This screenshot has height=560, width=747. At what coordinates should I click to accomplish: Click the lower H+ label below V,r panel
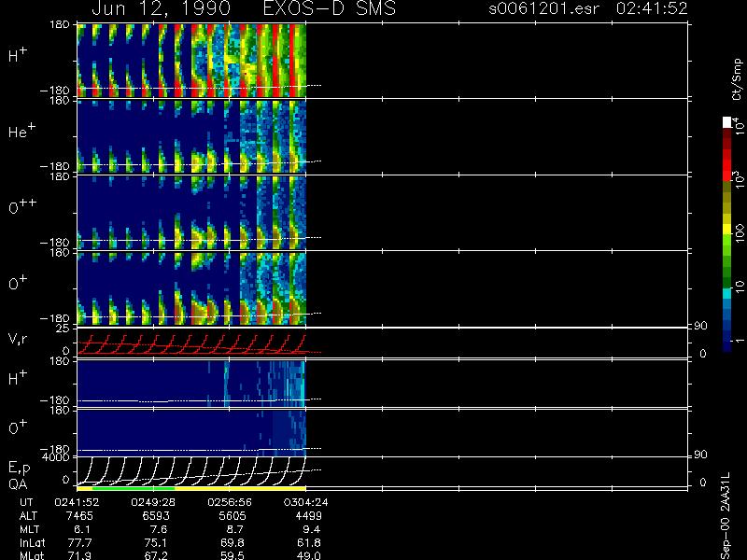tap(18, 378)
